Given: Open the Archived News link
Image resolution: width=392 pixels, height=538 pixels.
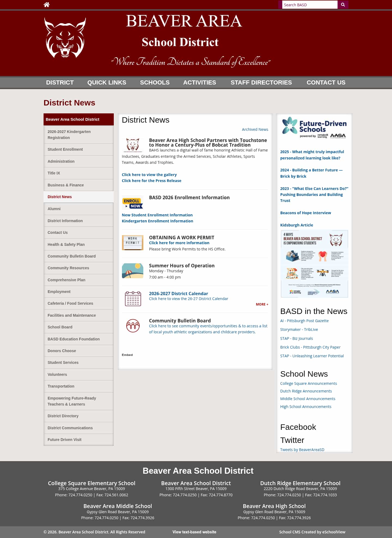Looking at the screenshot, I should point(255,129).
